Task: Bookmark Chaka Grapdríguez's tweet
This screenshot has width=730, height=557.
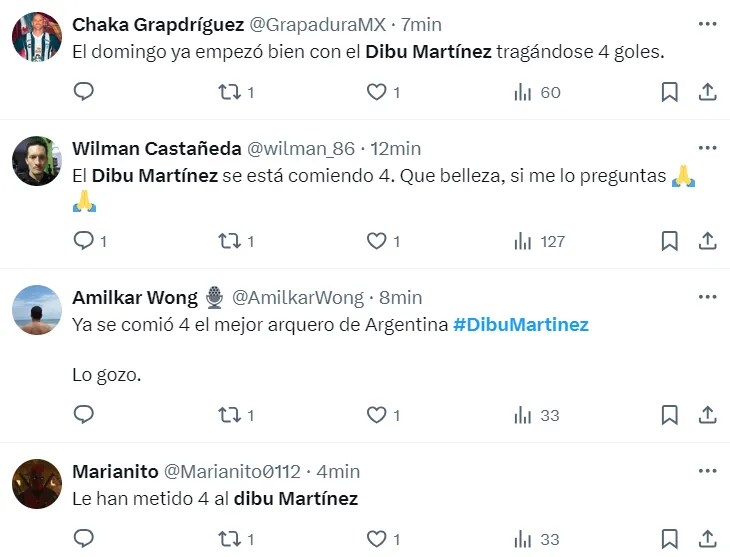Action: pyautogui.click(x=670, y=92)
